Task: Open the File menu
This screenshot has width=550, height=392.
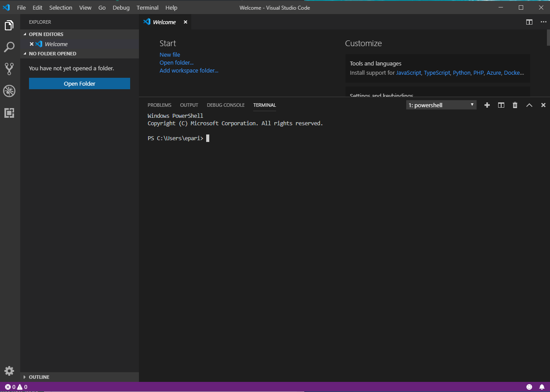Action: [x=22, y=7]
